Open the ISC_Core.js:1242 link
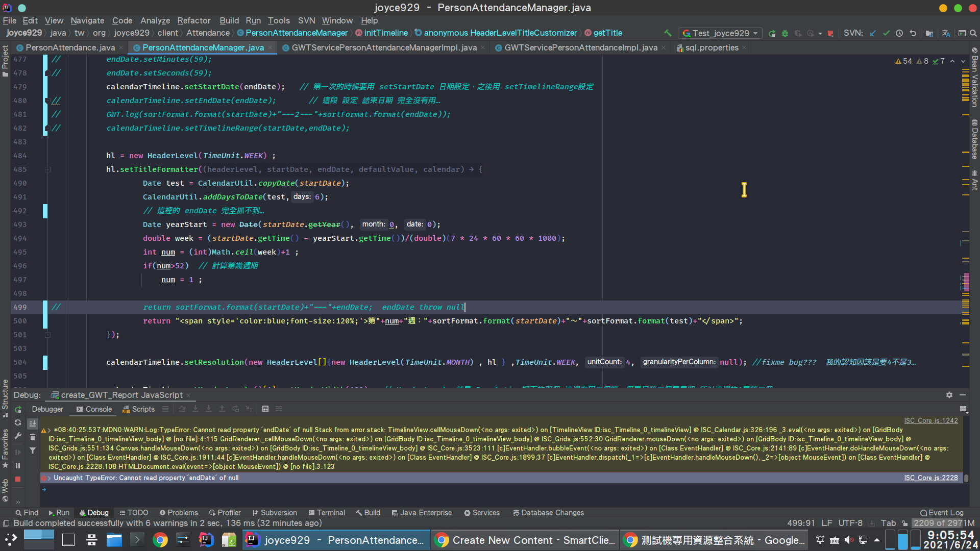The image size is (980, 551). pyautogui.click(x=930, y=421)
